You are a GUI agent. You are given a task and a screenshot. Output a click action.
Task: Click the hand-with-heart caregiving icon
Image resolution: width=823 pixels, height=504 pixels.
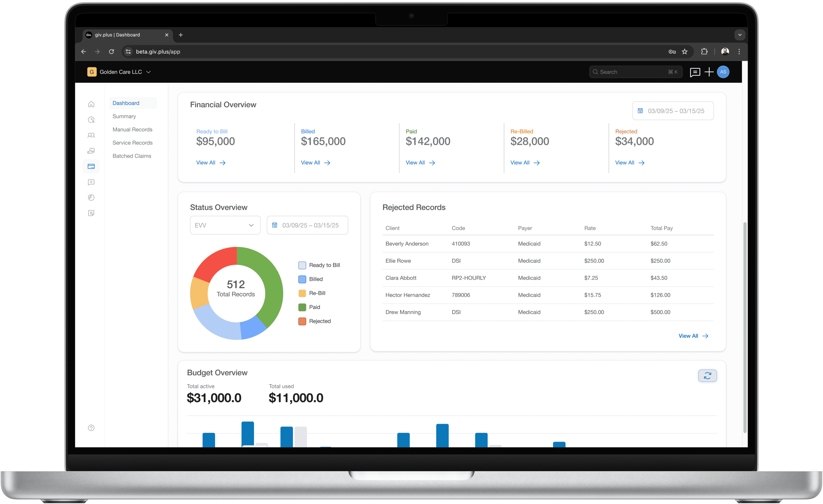click(91, 151)
